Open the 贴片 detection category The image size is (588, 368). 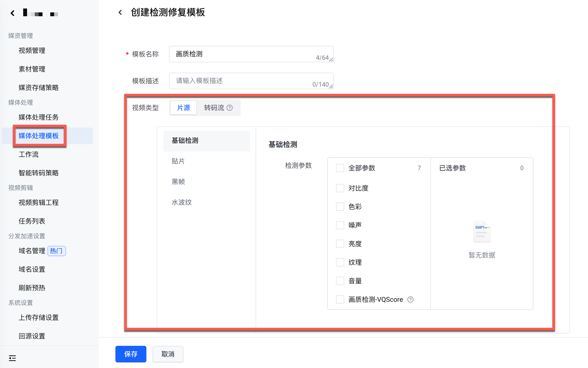178,161
